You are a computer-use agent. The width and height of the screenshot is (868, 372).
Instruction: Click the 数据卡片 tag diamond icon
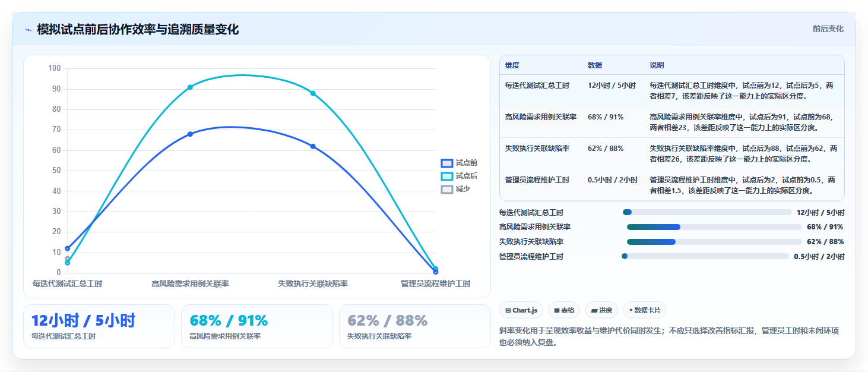pyautogui.click(x=631, y=310)
